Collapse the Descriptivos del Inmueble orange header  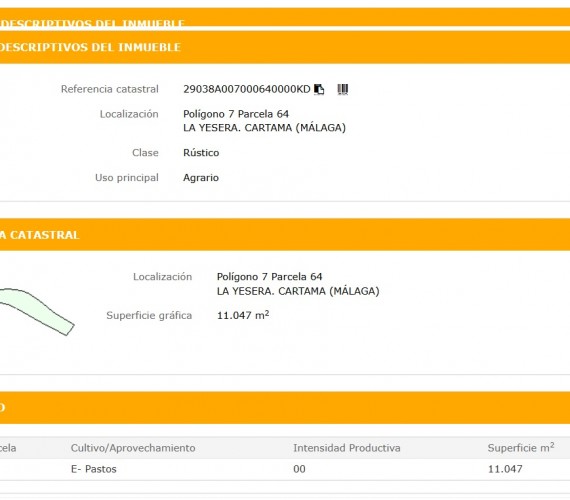285,47
